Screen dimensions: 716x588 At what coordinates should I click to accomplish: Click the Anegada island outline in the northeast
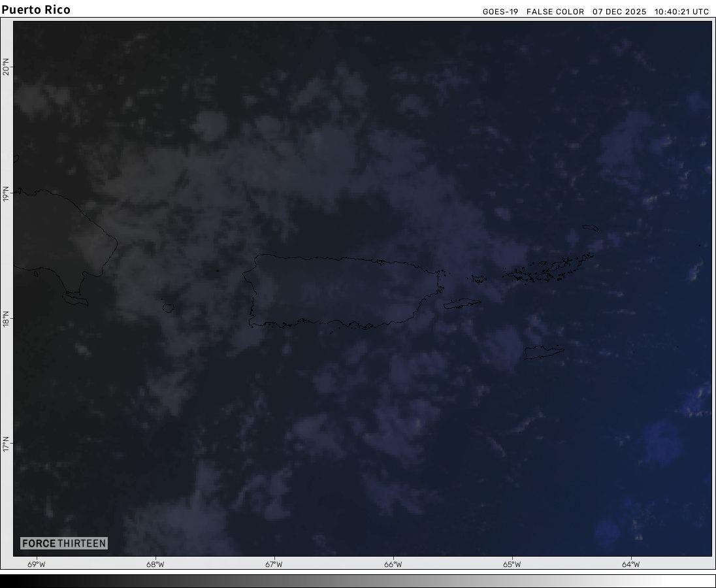[591, 228]
